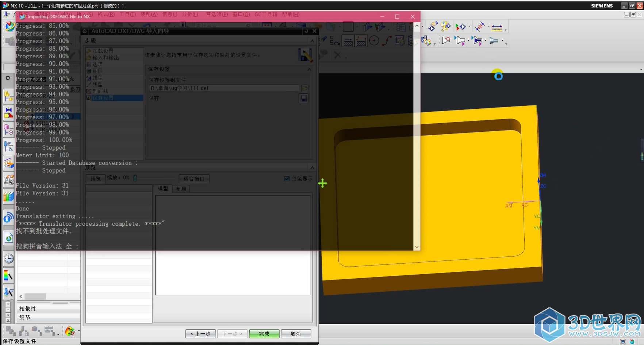Click the curve with red points spline icon

coord(387,40)
